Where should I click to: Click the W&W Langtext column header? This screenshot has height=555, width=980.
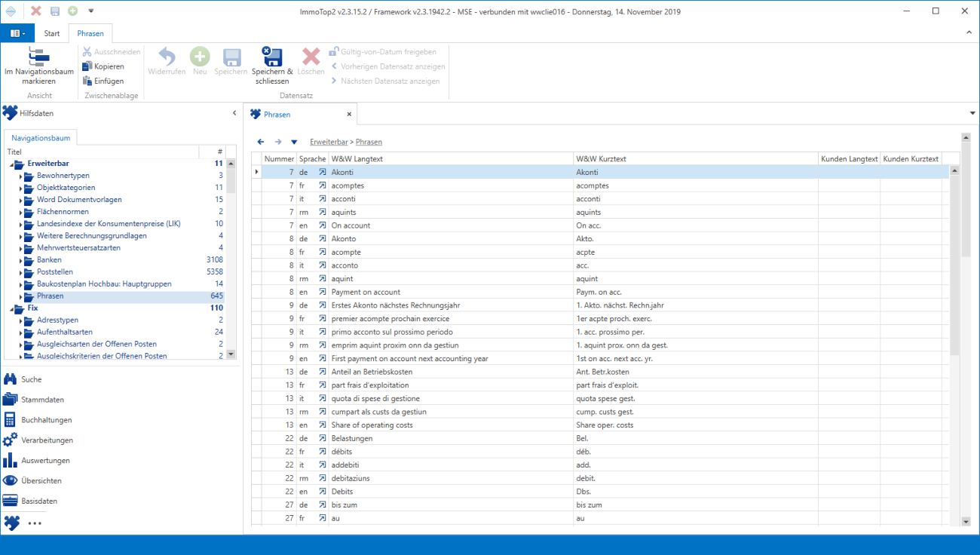click(451, 159)
